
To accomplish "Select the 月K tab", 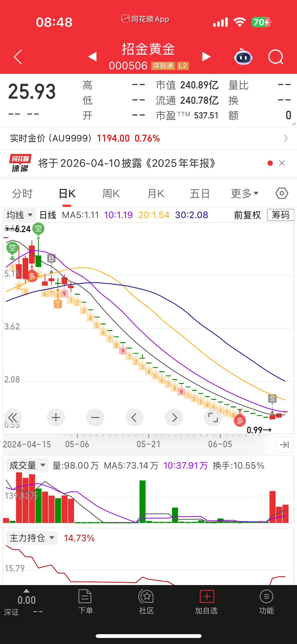I will pos(156,194).
